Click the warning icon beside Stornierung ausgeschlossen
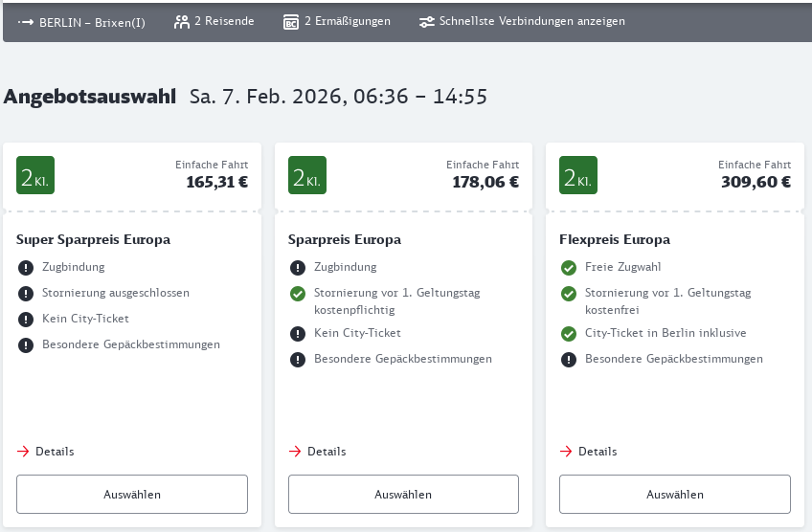This screenshot has width=812, height=532. point(25,294)
